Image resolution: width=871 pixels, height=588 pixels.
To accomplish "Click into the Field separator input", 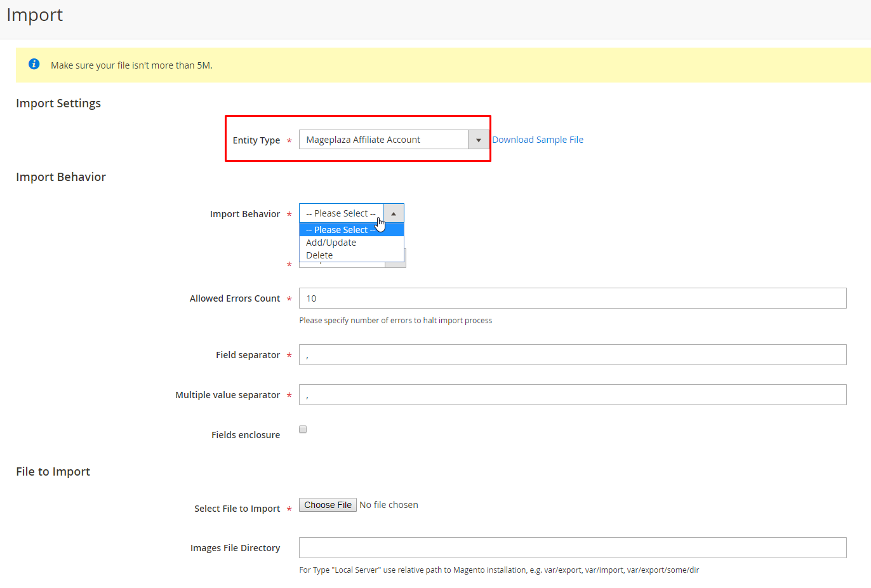I will 572,355.
